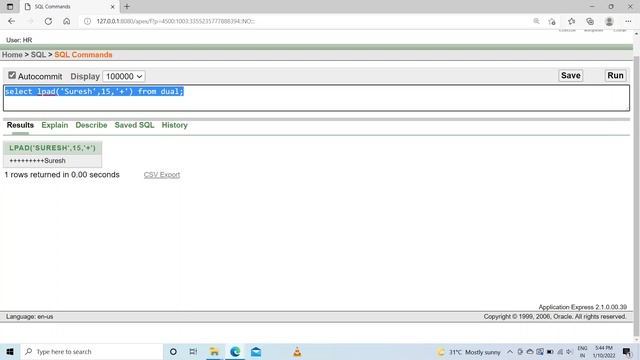Click the Application Express 2.1.0.00.39 text

pos(582,307)
